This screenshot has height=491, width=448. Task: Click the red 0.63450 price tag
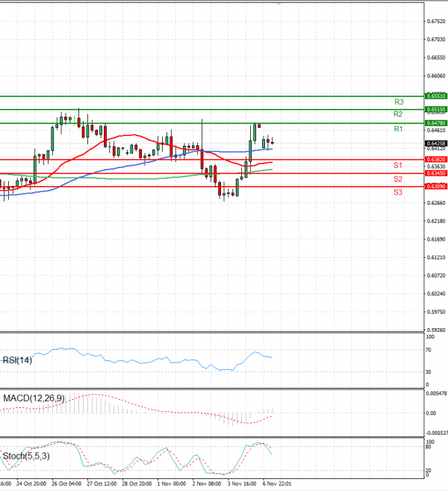tap(436, 173)
